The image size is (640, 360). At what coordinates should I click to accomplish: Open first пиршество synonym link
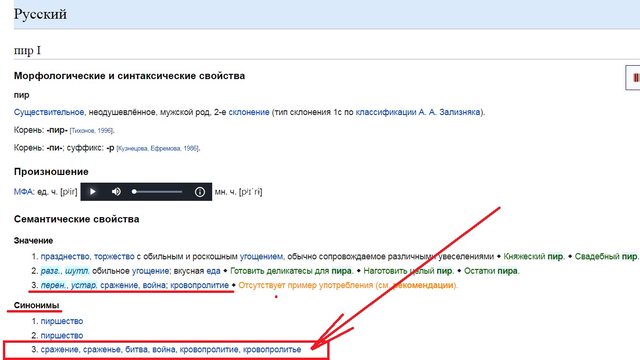pos(62,321)
